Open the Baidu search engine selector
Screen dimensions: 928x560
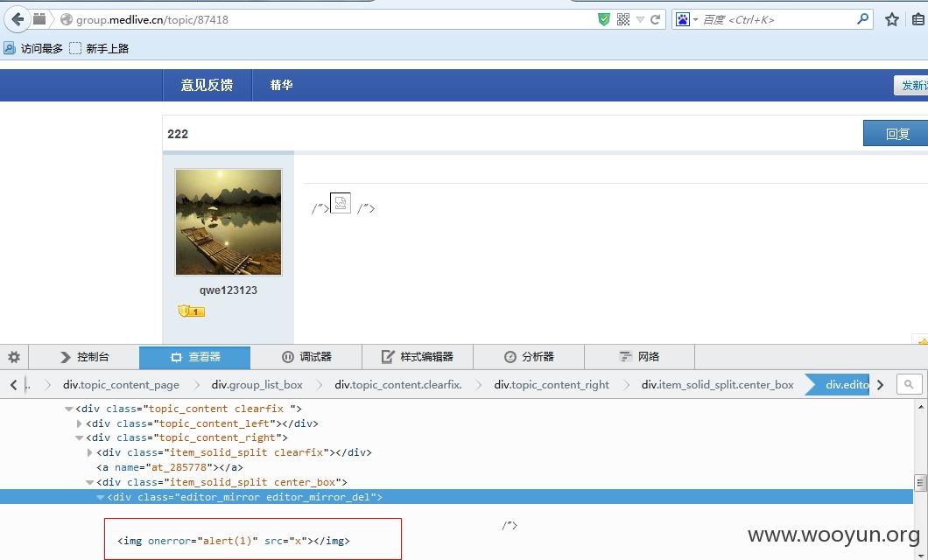point(686,19)
